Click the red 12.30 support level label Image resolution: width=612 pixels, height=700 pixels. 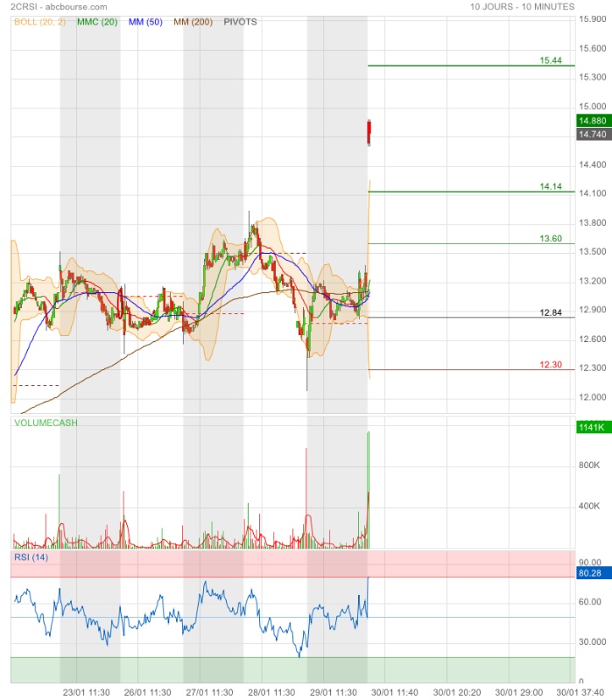coord(551,365)
